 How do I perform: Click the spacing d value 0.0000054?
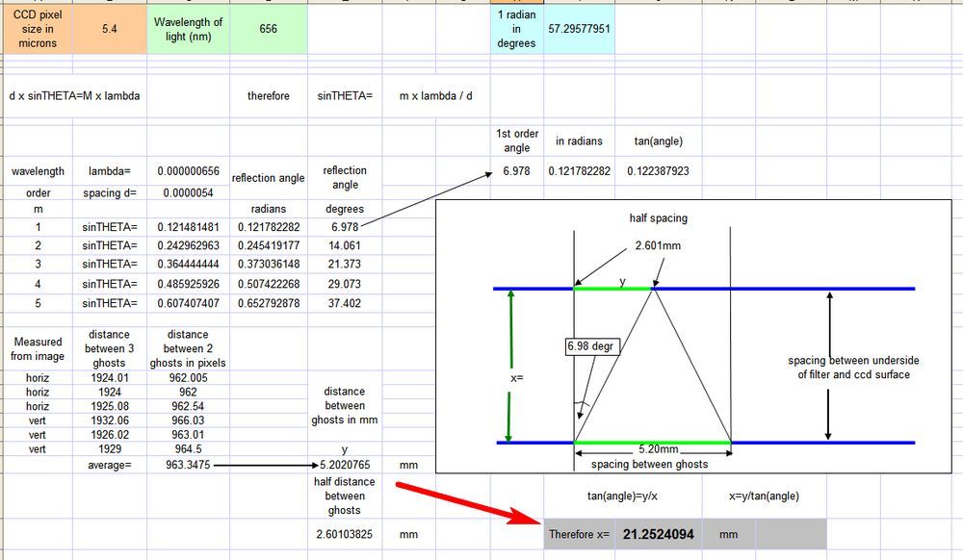click(x=188, y=192)
